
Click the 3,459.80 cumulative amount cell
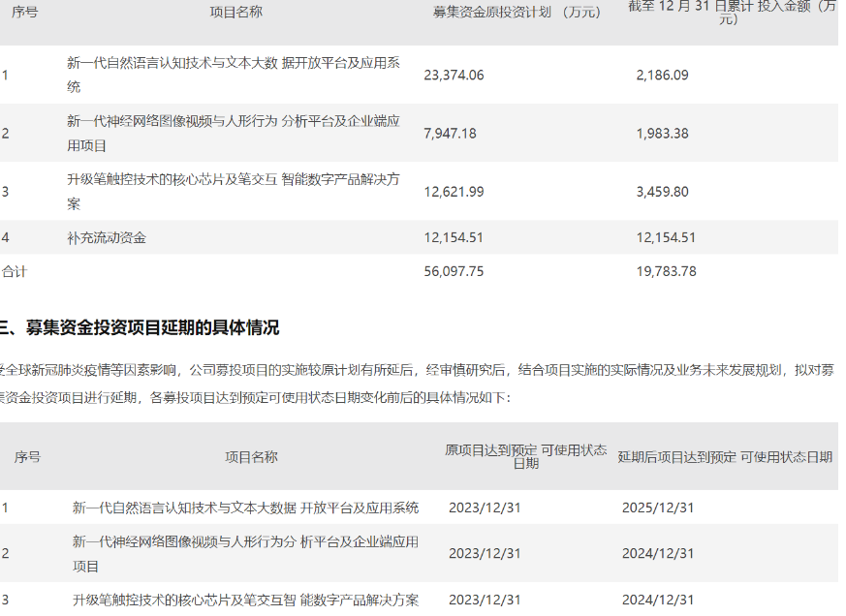pos(662,191)
